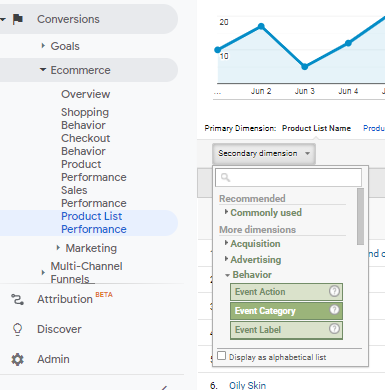Expand the Commonly used group

[x=266, y=213]
